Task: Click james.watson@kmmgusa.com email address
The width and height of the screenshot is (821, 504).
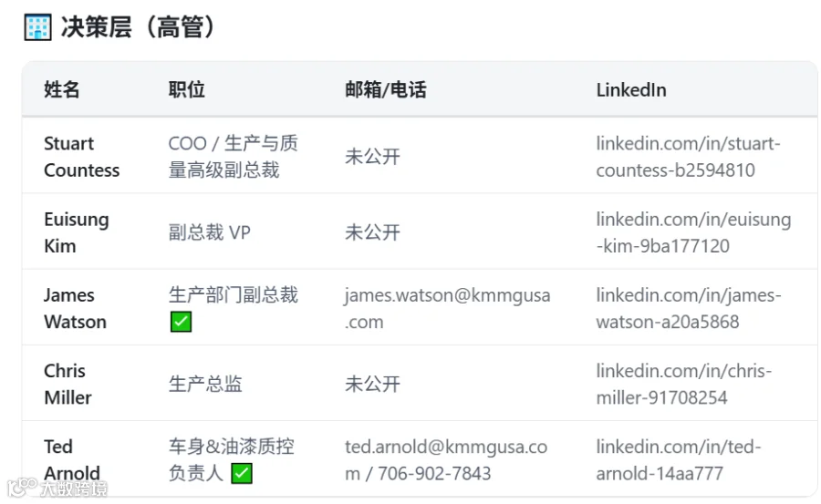Action: pos(447,308)
